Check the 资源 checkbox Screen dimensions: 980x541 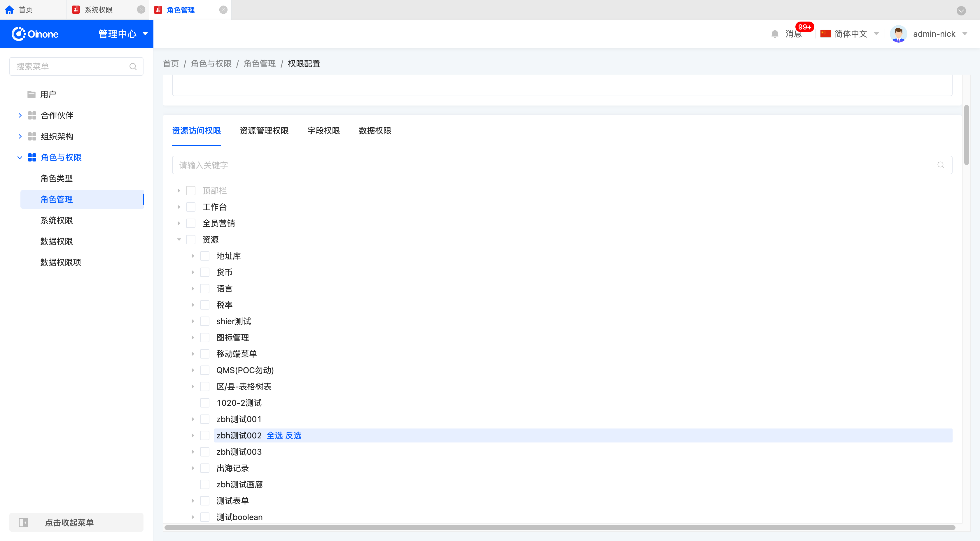[x=190, y=240]
